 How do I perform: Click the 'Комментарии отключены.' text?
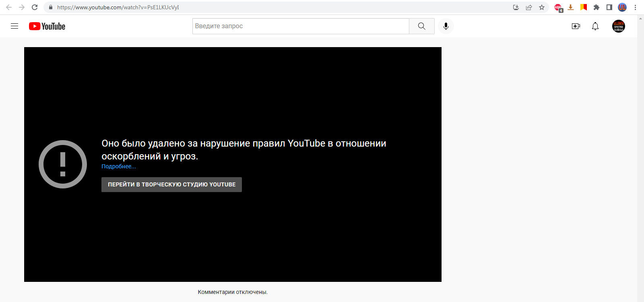point(233,292)
